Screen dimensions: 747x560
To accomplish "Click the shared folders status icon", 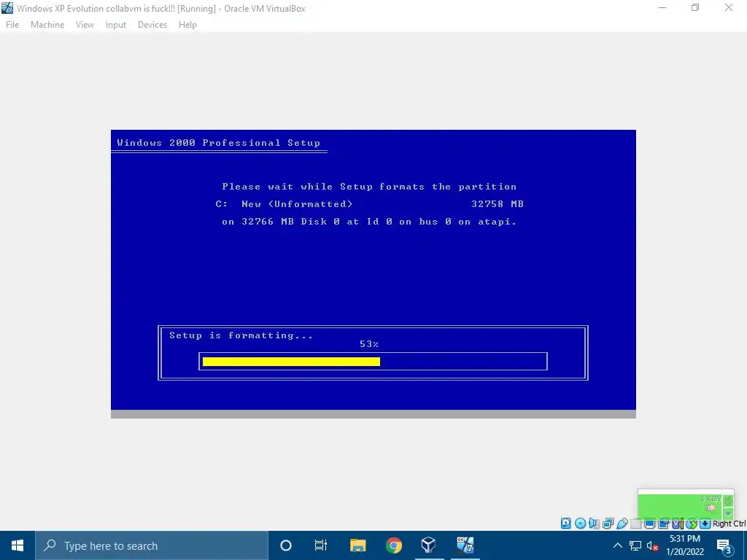I will coord(635,524).
